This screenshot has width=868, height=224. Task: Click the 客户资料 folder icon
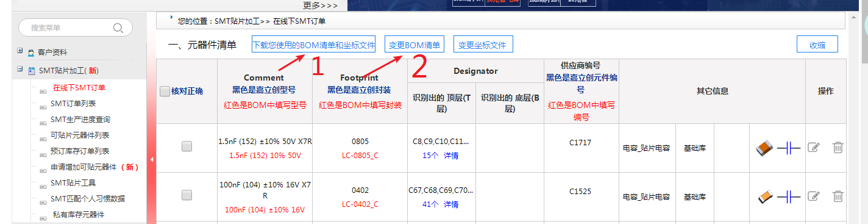click(31, 53)
